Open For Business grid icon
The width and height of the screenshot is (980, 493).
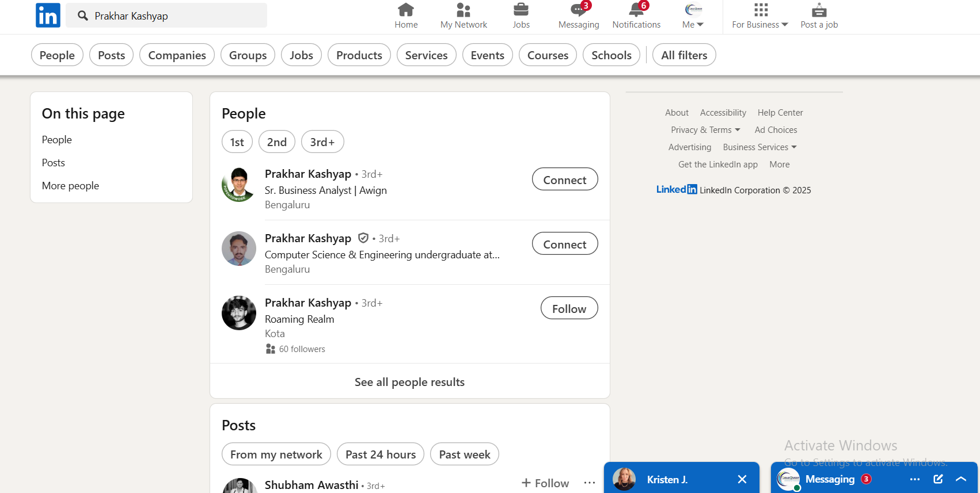[x=761, y=10]
